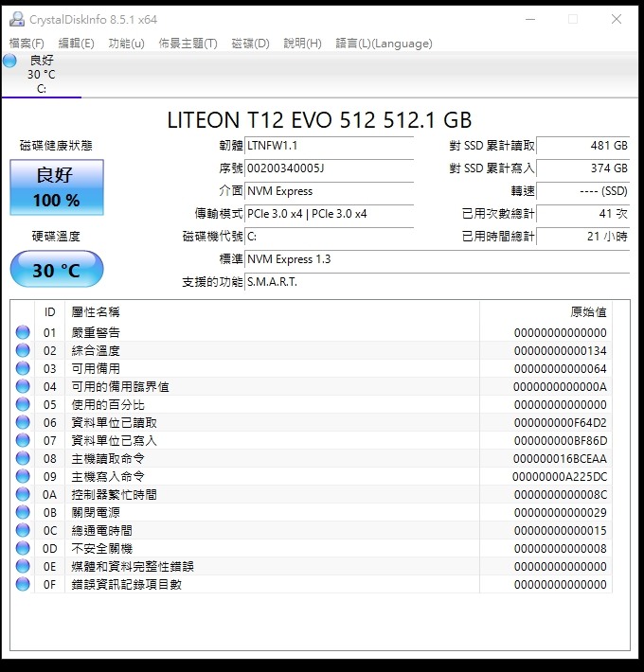Select the raw value 000000000F64D2
The height and width of the screenshot is (672, 644).
(x=560, y=423)
